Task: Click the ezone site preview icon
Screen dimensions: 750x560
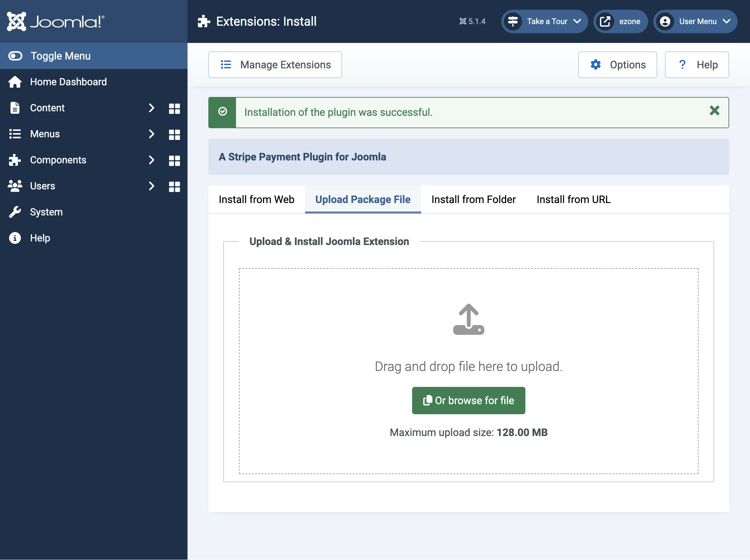Action: 605,21
